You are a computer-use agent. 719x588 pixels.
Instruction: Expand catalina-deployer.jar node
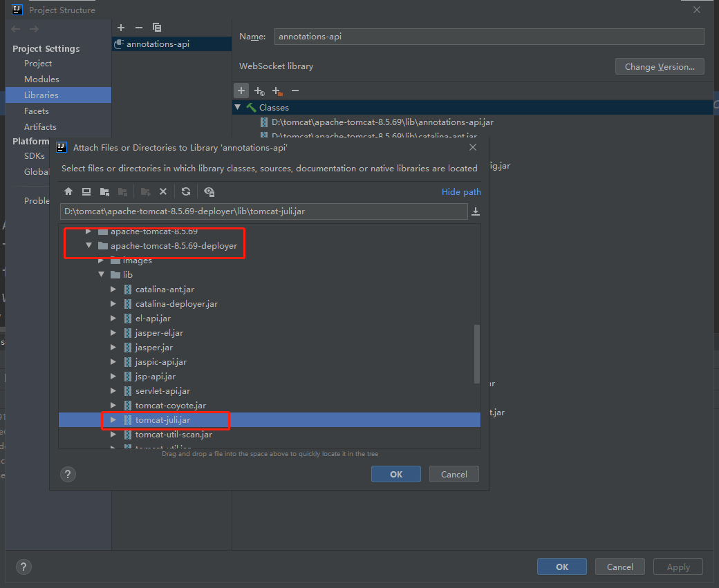tap(113, 304)
